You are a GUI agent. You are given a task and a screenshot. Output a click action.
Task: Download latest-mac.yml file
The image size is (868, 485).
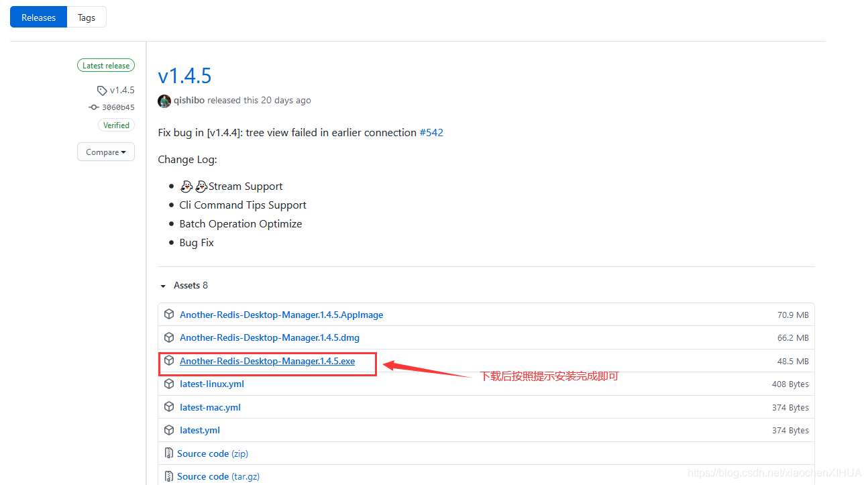[210, 407]
